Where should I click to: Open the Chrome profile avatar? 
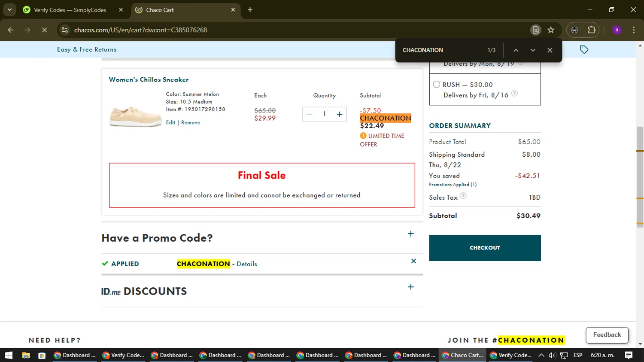click(617, 30)
